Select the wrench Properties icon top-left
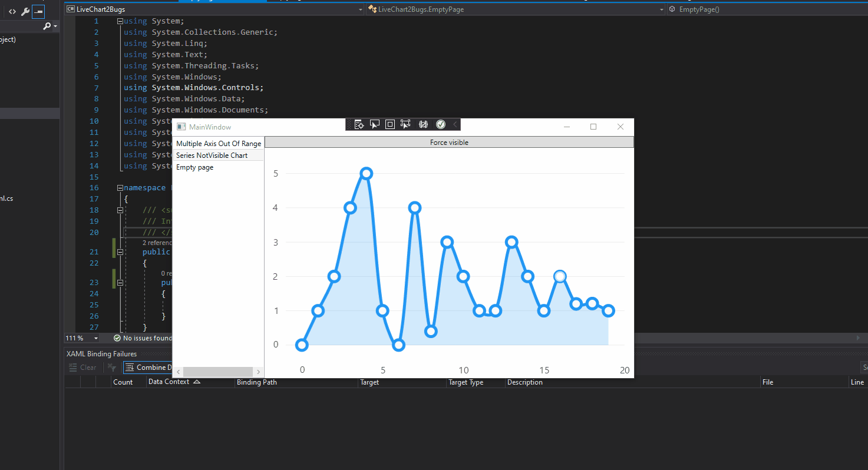The width and height of the screenshot is (868, 470). (x=25, y=11)
